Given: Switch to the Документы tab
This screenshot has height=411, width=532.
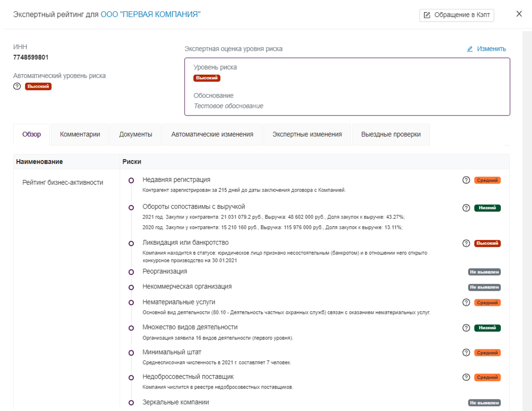Looking at the screenshot, I should pyautogui.click(x=136, y=134).
